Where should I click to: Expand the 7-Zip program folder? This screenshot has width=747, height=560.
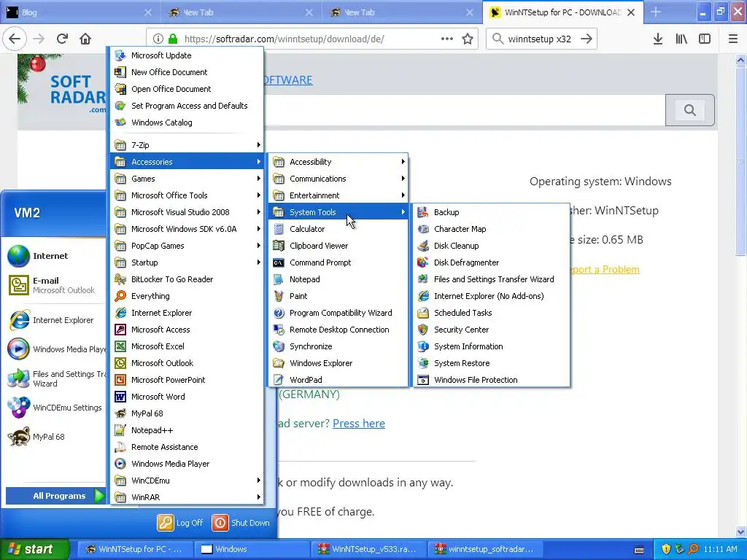187,145
